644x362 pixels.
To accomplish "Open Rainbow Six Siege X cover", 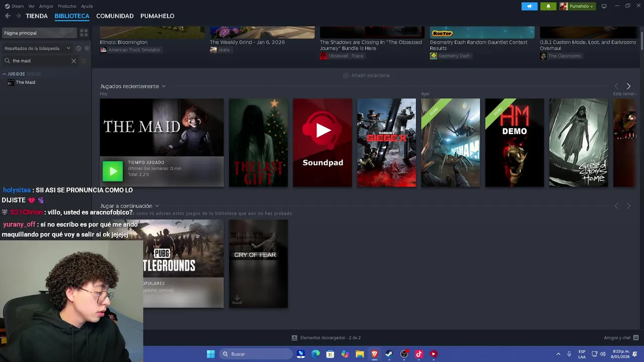I will click(x=386, y=142).
